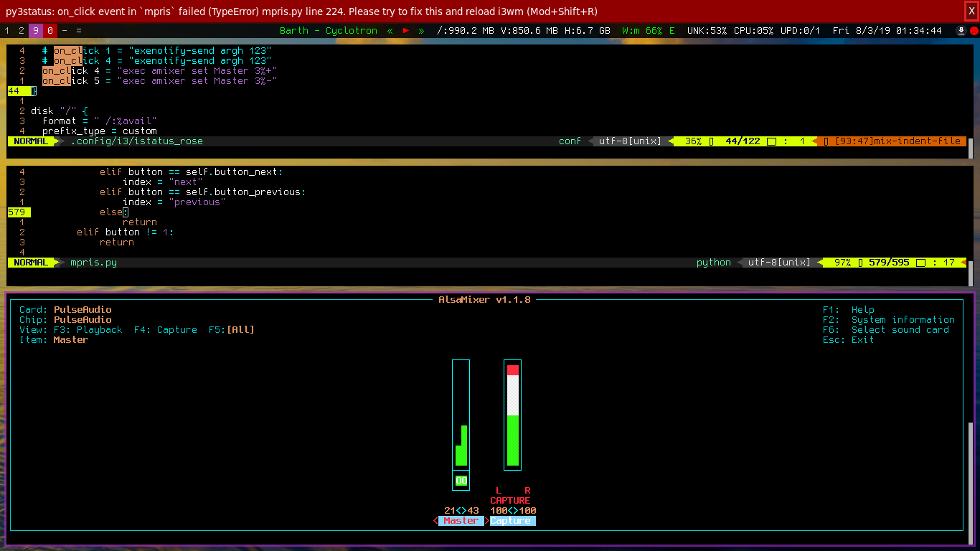Screen dimensions: 980x551
Task: Skip to next track in mpris module
Action: [421, 31]
